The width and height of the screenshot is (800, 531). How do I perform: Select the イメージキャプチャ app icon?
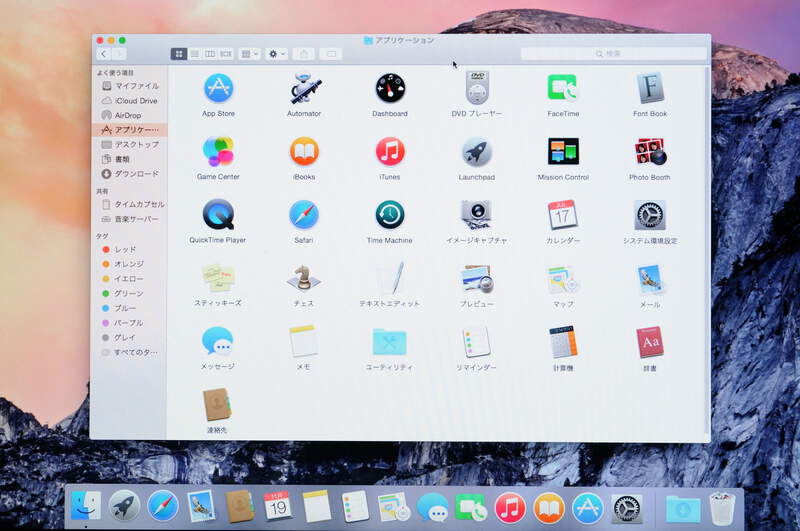point(477,215)
